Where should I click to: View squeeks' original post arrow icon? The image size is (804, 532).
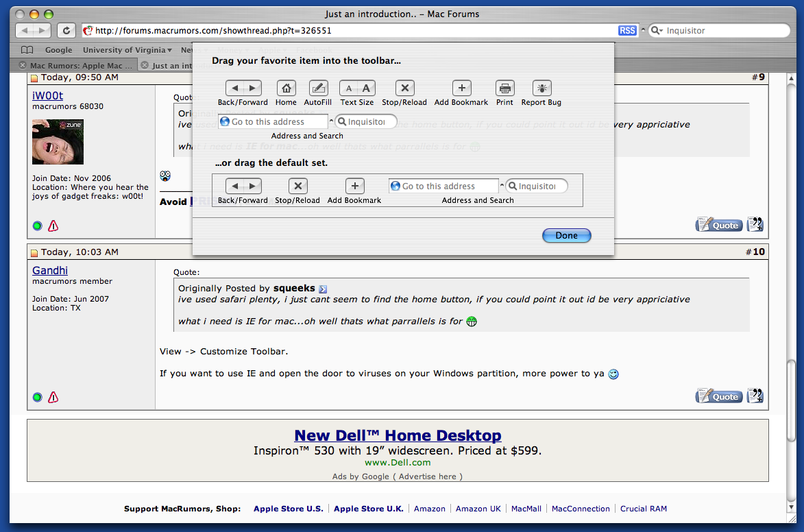coord(323,289)
